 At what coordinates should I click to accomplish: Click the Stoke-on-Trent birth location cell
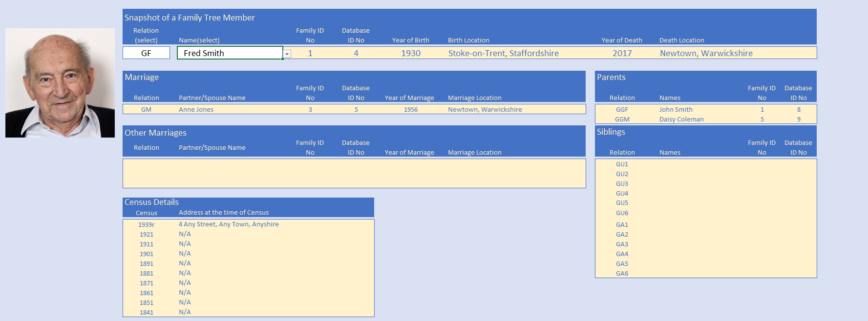(x=503, y=53)
